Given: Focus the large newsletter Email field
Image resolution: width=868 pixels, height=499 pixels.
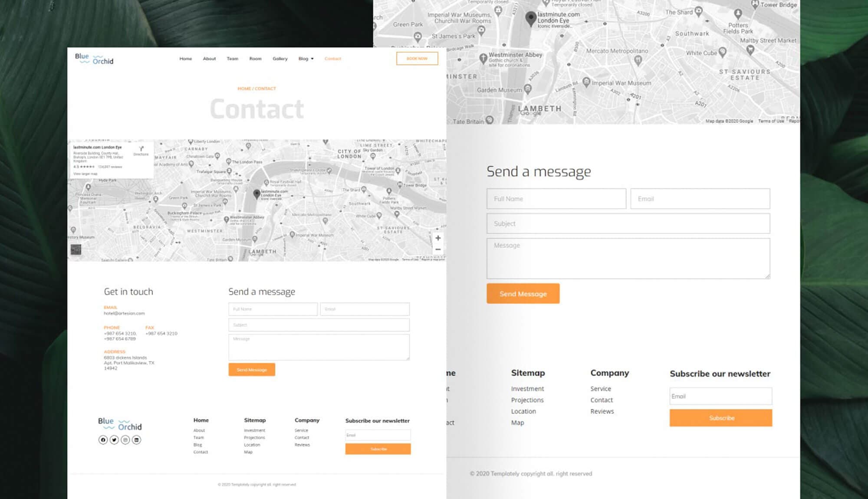Looking at the screenshot, I should (x=720, y=396).
